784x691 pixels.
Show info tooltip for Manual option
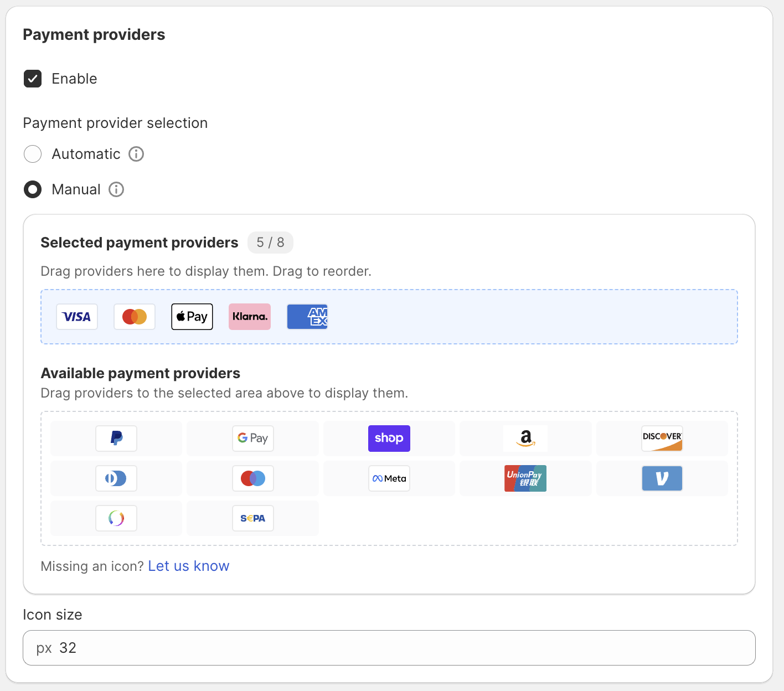(x=116, y=189)
